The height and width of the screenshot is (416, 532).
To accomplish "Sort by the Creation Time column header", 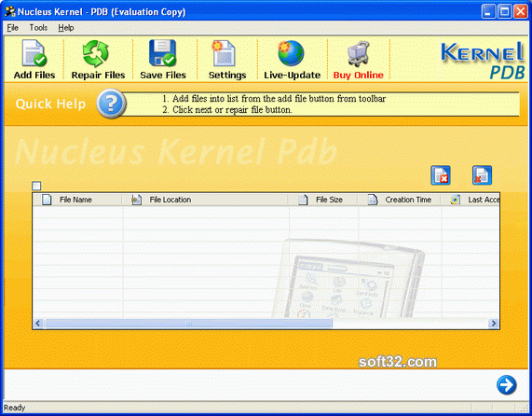I will click(x=400, y=200).
